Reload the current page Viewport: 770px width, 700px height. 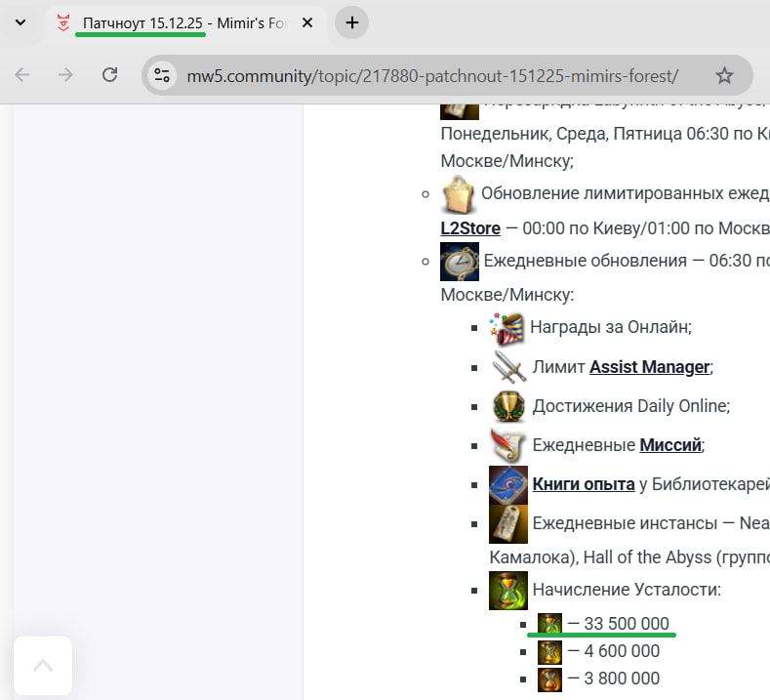click(x=109, y=74)
